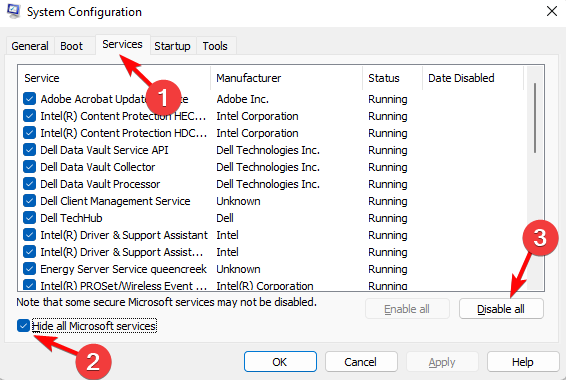Confirm with the OK button
This screenshot has height=380, width=566.
tap(280, 362)
